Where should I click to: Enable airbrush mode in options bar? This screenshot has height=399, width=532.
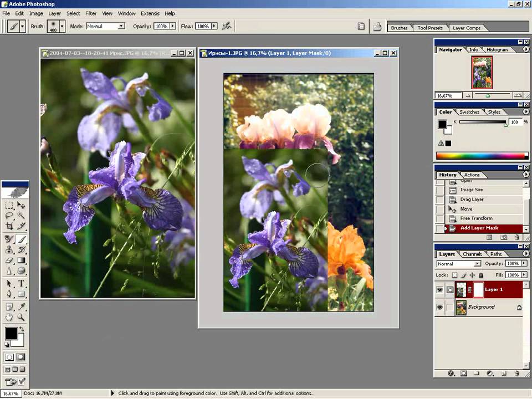[x=226, y=26]
